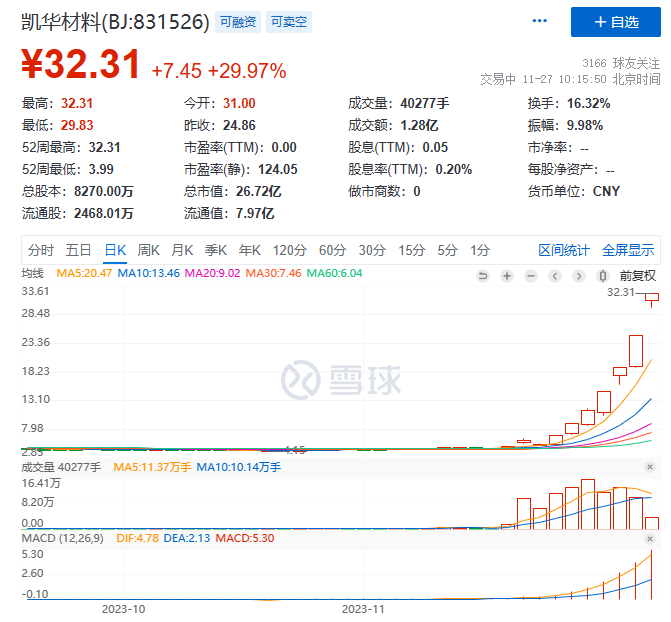Screen dimensions: 671x622
Task: Click the MA20:9.02 moving average label
Action: (212, 273)
